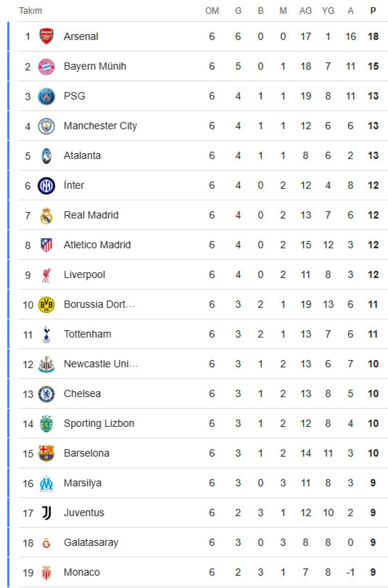This screenshot has height=588, width=388.
Task: Click the Galatasaray club logo
Action: [x=46, y=543]
